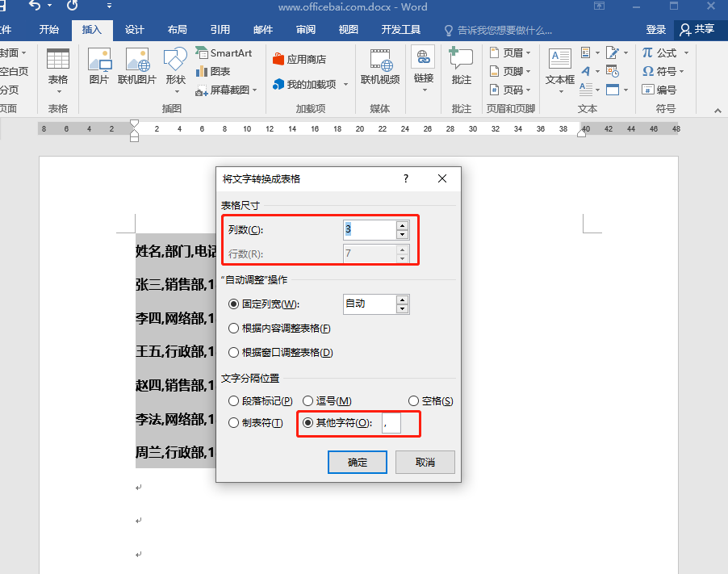Click the 联机图片 online pictures icon
The image size is (728, 574).
pos(137,66)
